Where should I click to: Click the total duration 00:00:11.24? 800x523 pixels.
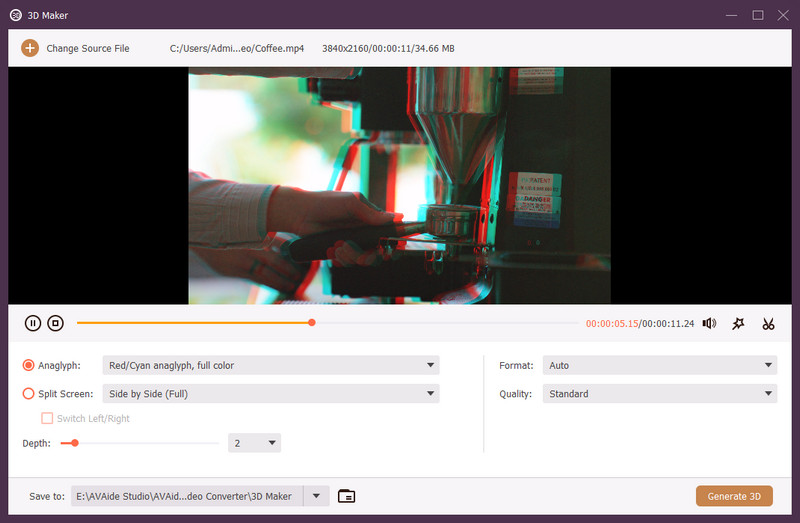pos(668,323)
